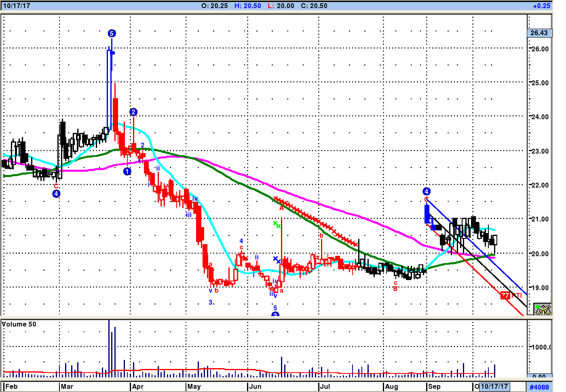Image resolution: width=566 pixels, height=392 pixels.
Task: Click the red wave B label near August
Action: (395, 289)
